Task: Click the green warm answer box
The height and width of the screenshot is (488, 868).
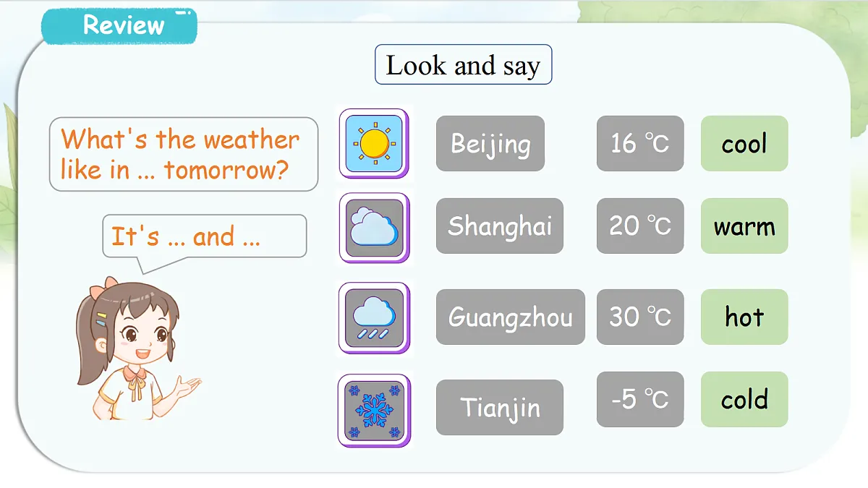Action: click(x=744, y=226)
